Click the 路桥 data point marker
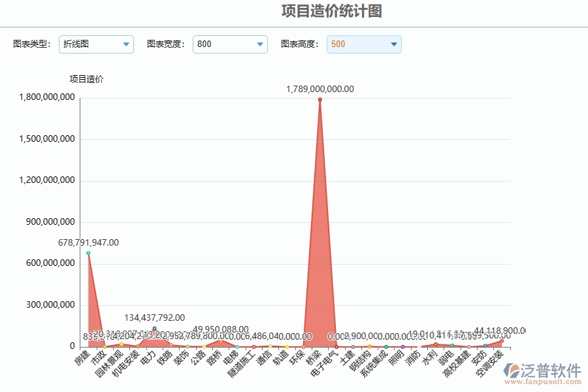 click(221, 340)
